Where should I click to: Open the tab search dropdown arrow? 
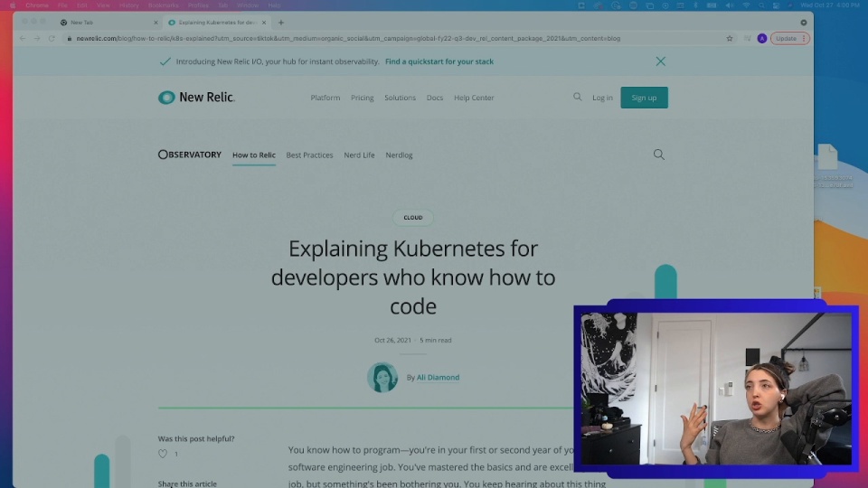[804, 23]
